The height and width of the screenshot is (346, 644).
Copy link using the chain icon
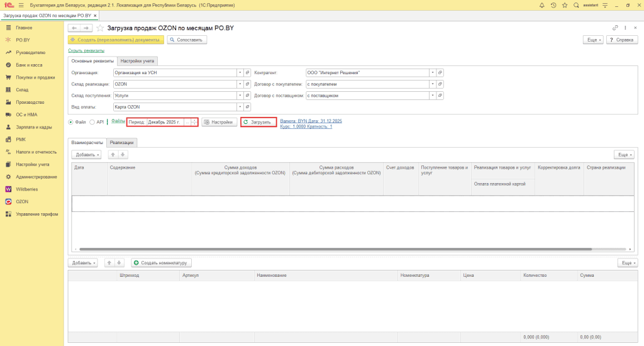615,28
